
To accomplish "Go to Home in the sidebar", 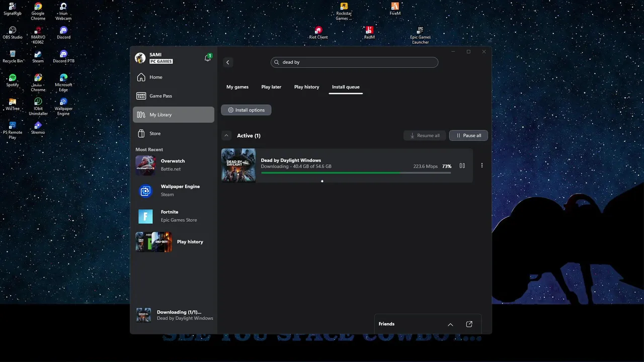I will click(x=174, y=77).
